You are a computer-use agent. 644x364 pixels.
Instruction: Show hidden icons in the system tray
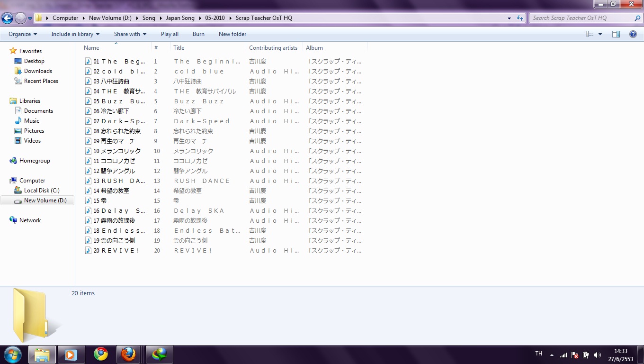[x=552, y=355]
